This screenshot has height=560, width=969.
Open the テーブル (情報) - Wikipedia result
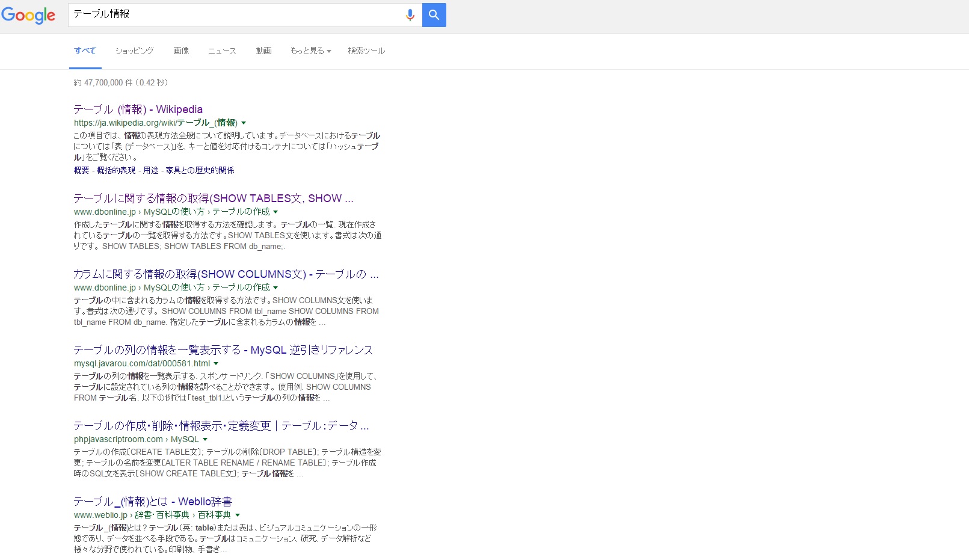pos(138,109)
